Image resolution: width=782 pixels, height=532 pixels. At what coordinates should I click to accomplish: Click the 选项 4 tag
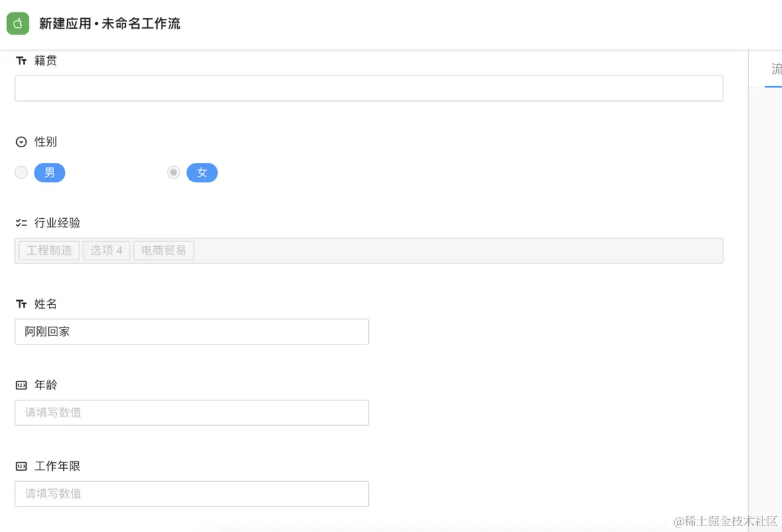click(x=106, y=251)
